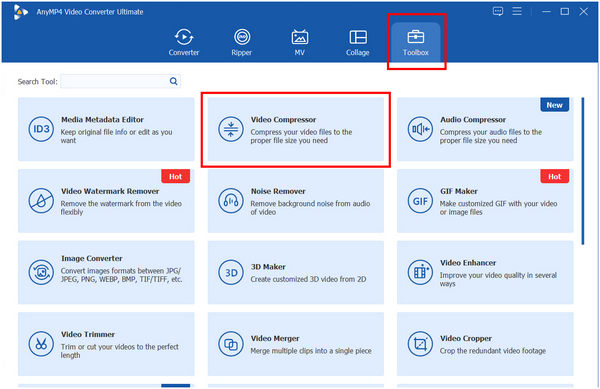Screen dimensions: 600x389
Task: Click the GIF Maker icon
Action: [420, 201]
